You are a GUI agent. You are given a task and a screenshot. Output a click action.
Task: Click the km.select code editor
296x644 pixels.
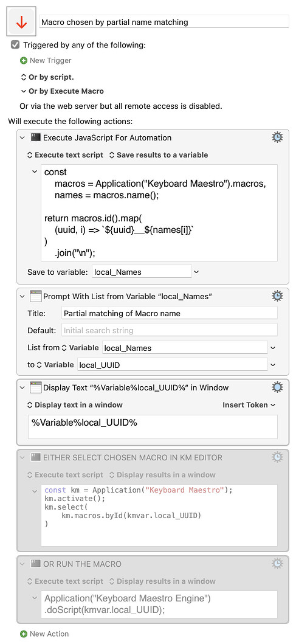159,515
